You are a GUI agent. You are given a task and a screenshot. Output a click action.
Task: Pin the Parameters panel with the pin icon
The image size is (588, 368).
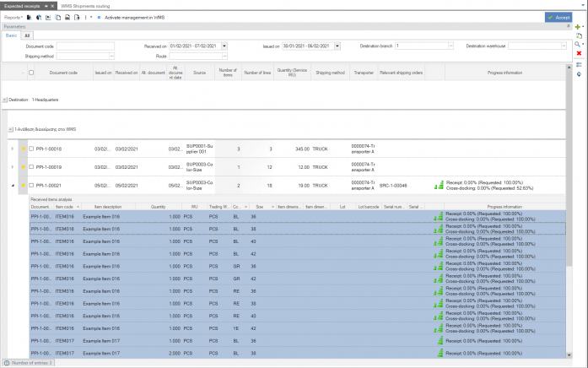pos(568,27)
